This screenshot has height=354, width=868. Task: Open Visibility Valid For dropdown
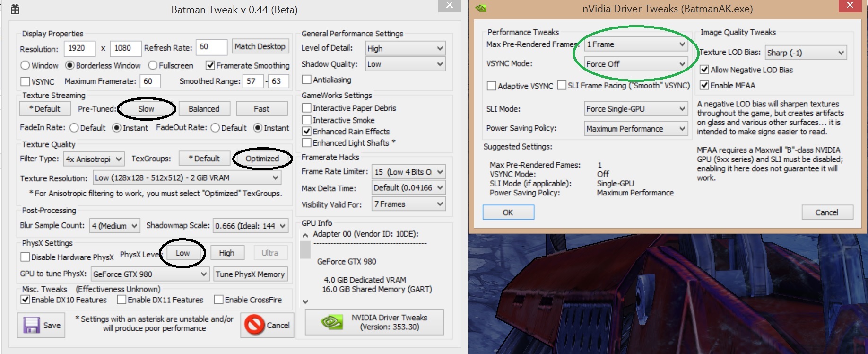409,204
